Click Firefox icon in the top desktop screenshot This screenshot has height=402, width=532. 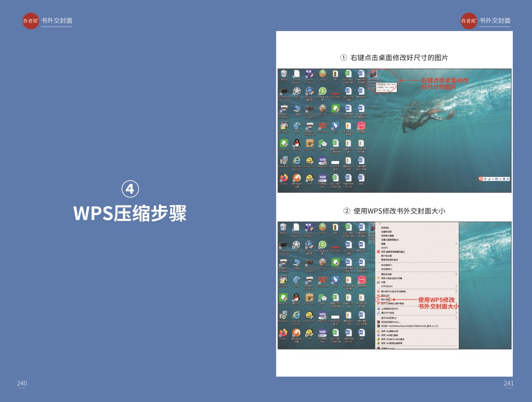283,178
